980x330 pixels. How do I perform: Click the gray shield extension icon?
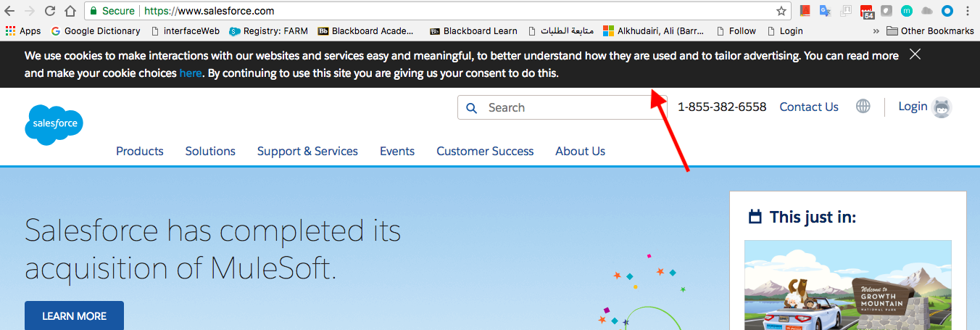(886, 11)
